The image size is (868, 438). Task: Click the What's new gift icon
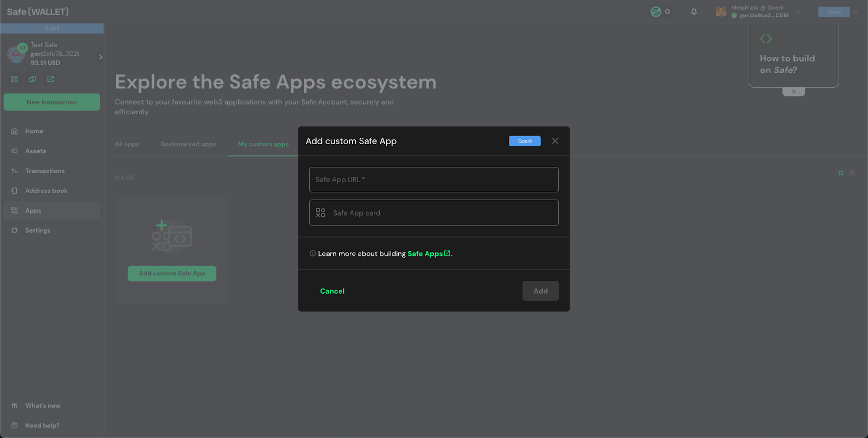pos(15,405)
